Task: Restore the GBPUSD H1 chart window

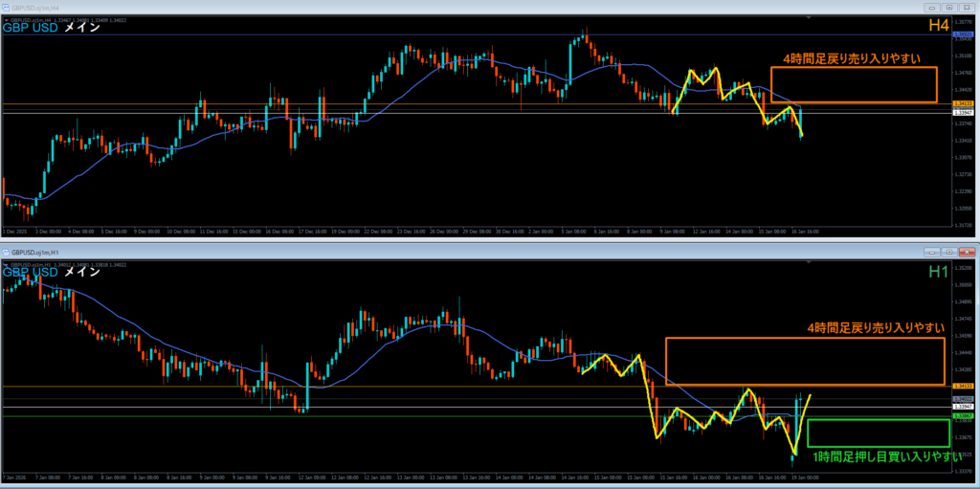Action: pos(949,252)
